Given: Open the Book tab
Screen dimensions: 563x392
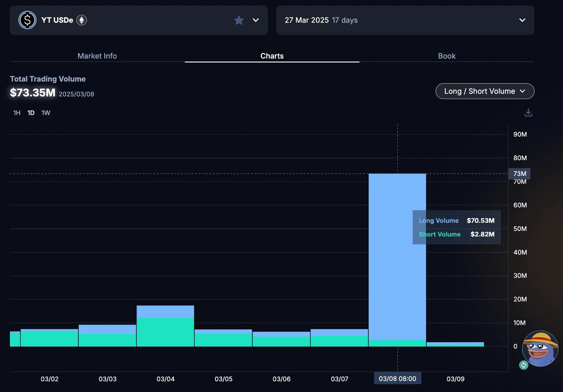Looking at the screenshot, I should [x=447, y=56].
